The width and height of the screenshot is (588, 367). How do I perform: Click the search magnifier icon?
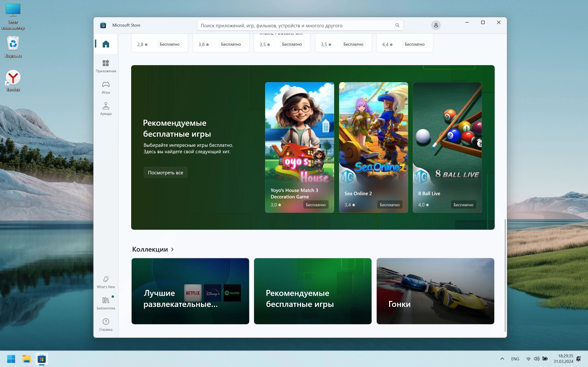[397, 25]
